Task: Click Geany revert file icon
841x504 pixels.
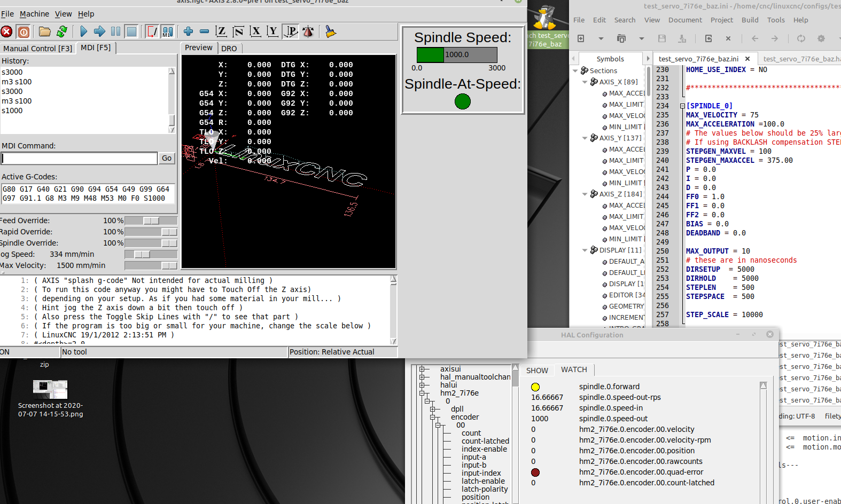Action: tap(708, 38)
